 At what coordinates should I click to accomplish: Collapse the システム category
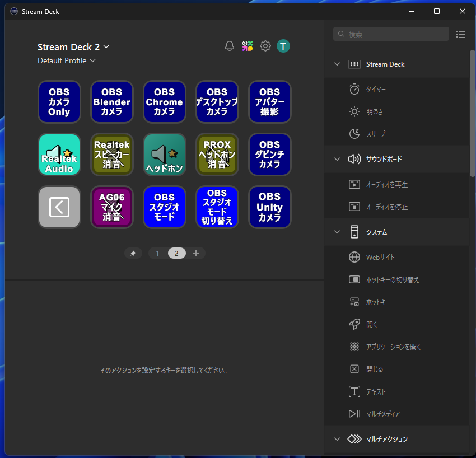[x=337, y=232]
